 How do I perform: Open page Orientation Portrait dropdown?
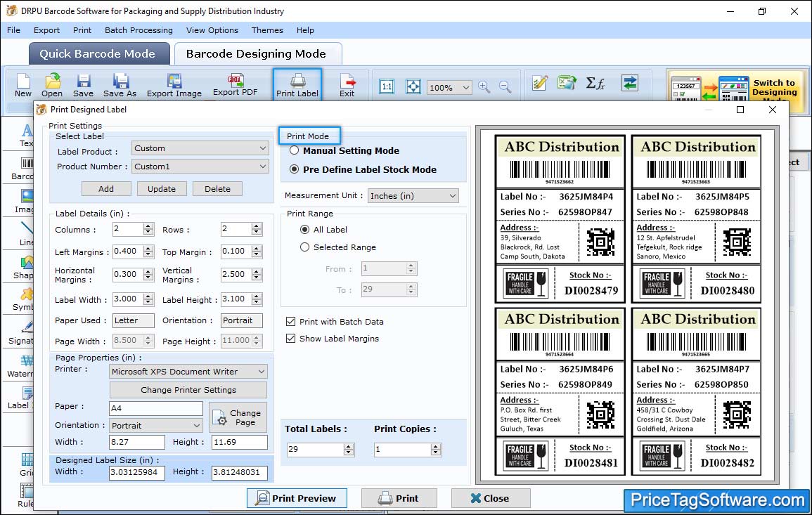pyautogui.click(x=156, y=426)
